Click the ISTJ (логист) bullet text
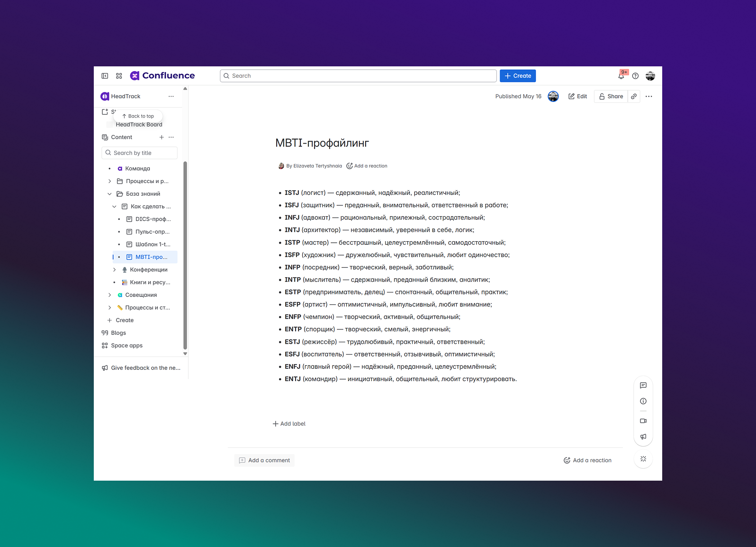 [x=372, y=193]
